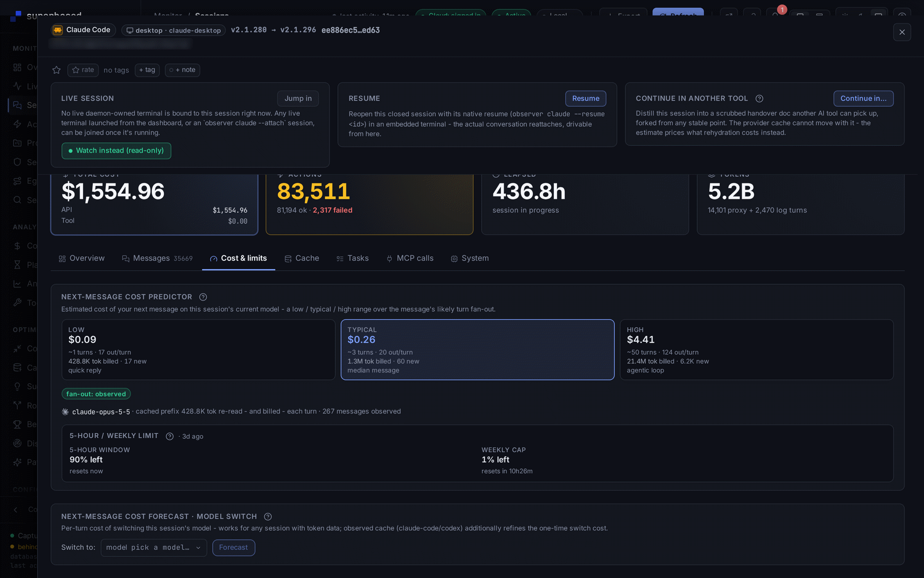Image resolution: width=924 pixels, height=578 pixels.
Task: Open Continue in… for another tool
Action: 863,98
